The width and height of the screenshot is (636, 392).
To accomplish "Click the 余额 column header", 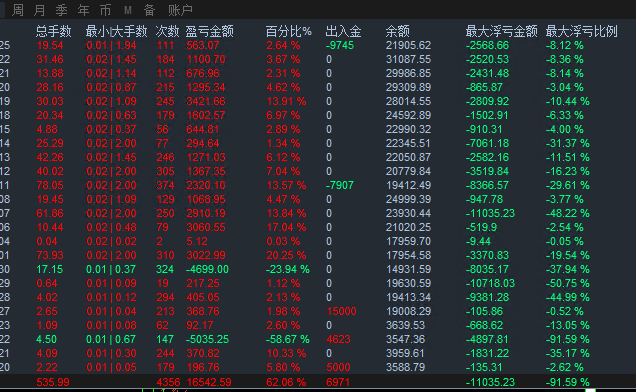I will 398,31.
